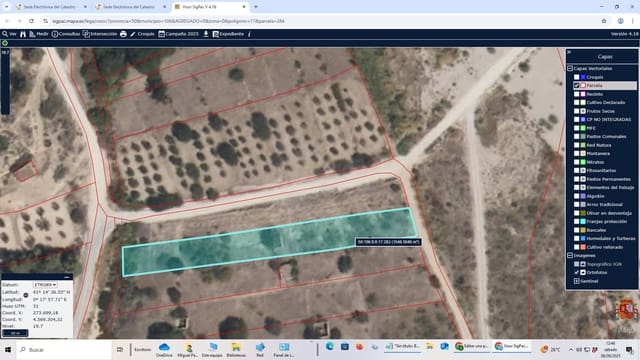The width and height of the screenshot is (640, 360).
Task: Open the Datum ETRS89 dropdown
Action: [x=45, y=284]
